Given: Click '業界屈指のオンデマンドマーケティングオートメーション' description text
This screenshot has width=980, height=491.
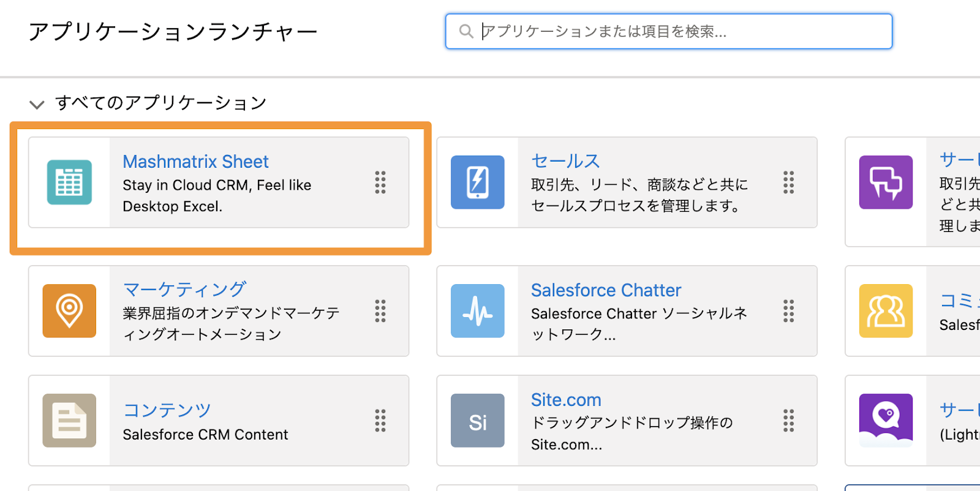Looking at the screenshot, I should click(231, 324).
